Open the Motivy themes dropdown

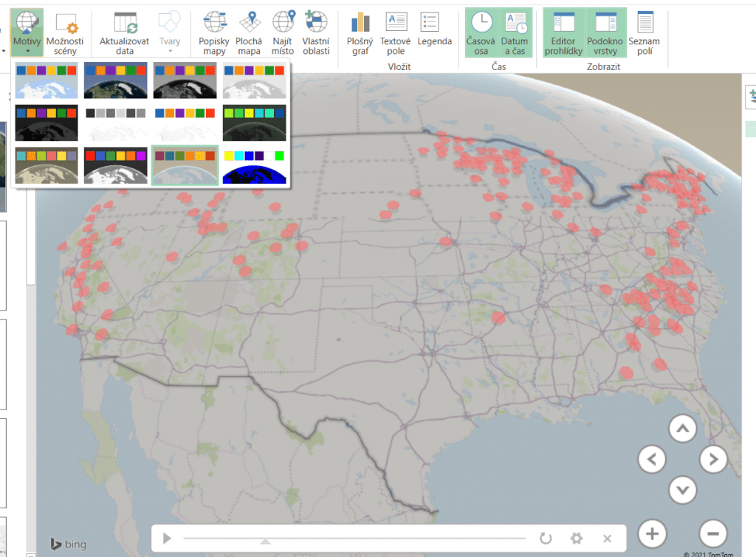point(27,34)
